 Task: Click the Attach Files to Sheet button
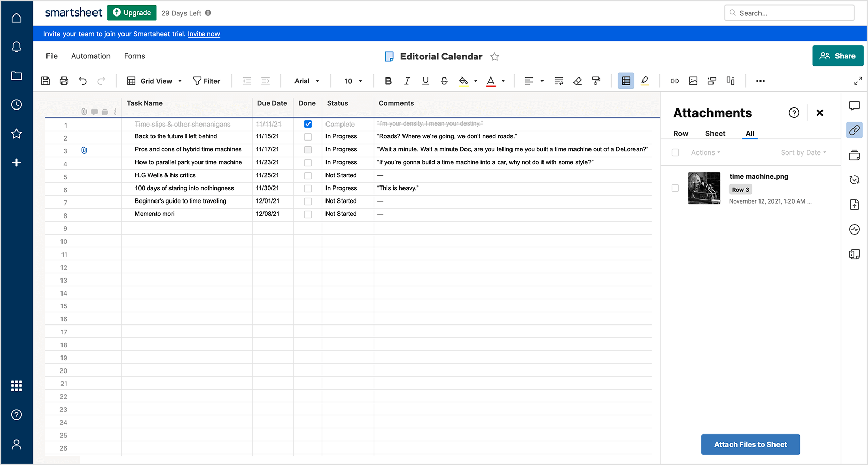tap(750, 444)
